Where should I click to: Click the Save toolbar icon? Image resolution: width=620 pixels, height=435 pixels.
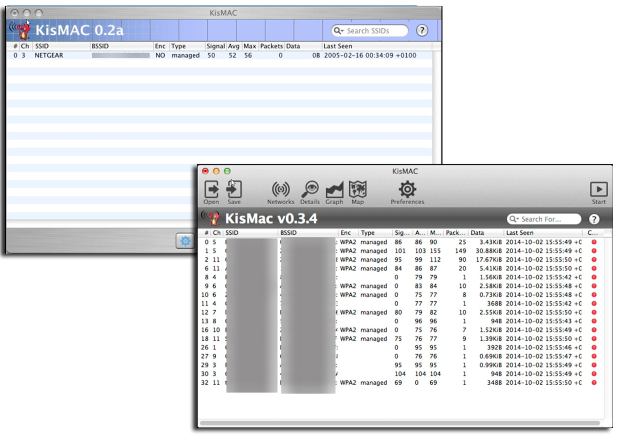[234, 190]
